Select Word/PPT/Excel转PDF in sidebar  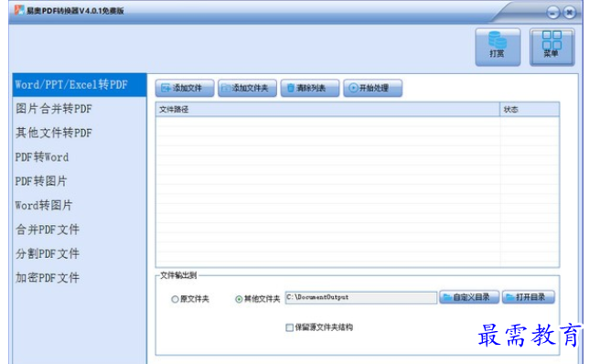coord(80,85)
